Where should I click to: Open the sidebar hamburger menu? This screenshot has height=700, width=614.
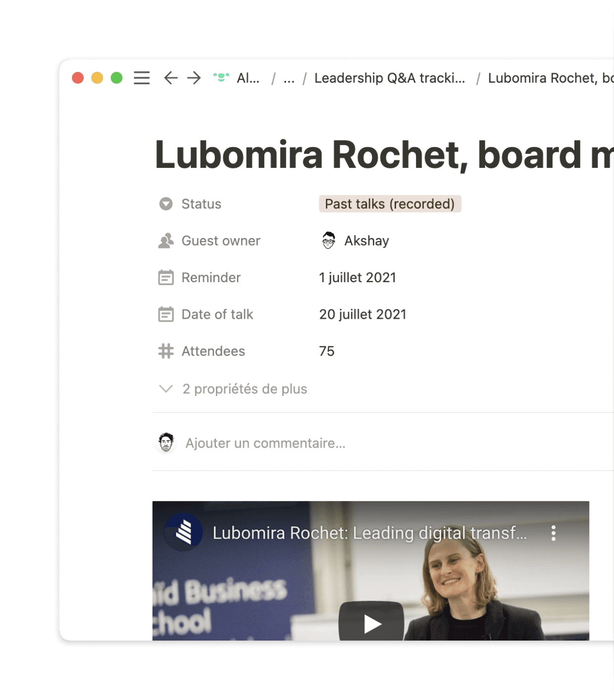142,78
